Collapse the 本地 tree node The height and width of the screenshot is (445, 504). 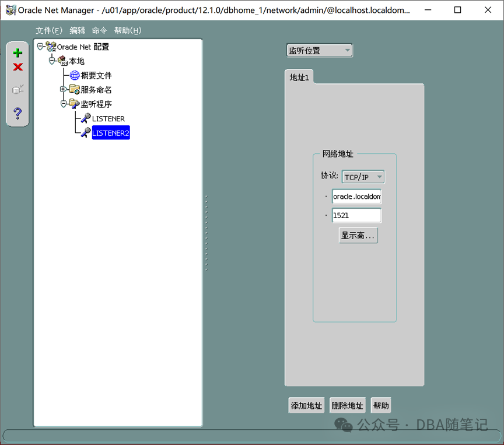click(x=52, y=61)
